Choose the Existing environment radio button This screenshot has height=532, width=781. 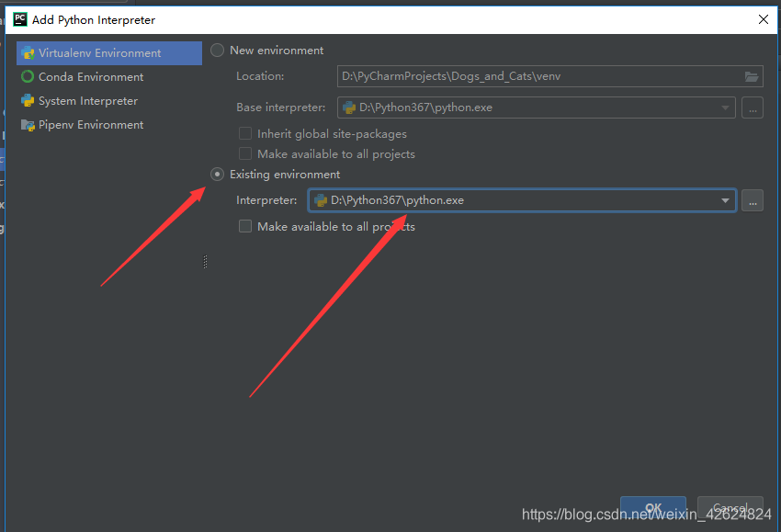point(217,175)
